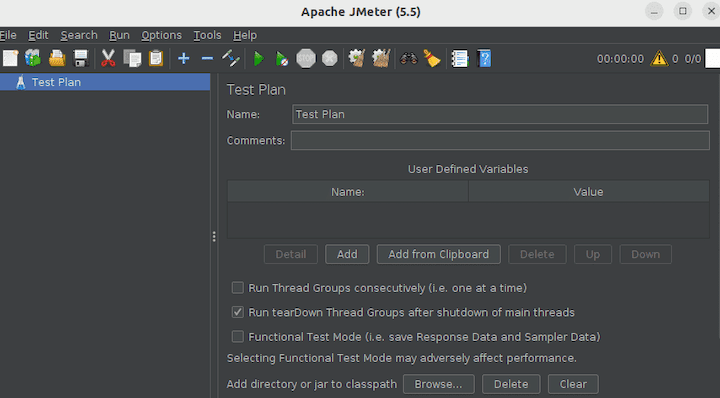Enable Run Thread Groups consecutively checkbox
The width and height of the screenshot is (720, 398).
[237, 288]
